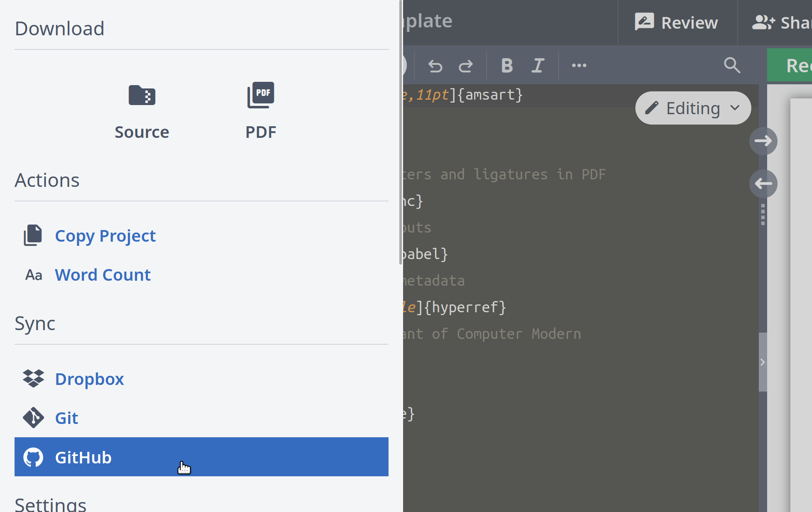812x512 pixels.
Task: Click the green Recompile button
Action: (x=798, y=65)
